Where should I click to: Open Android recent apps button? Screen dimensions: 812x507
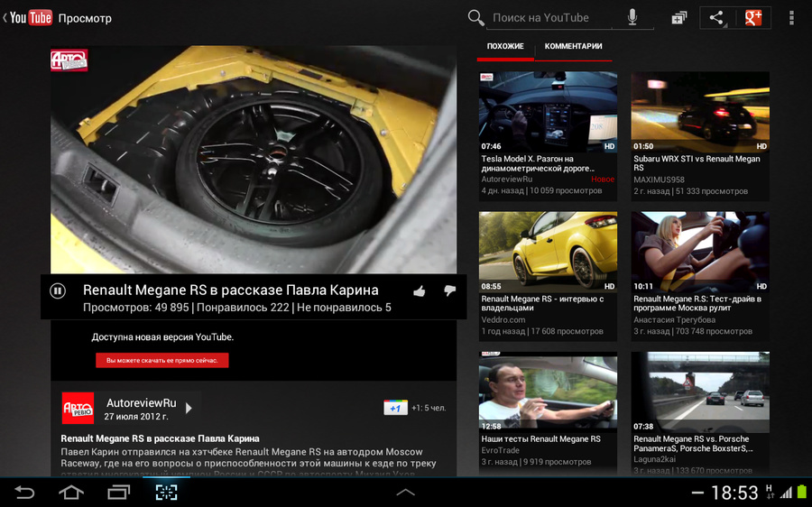[x=118, y=492]
